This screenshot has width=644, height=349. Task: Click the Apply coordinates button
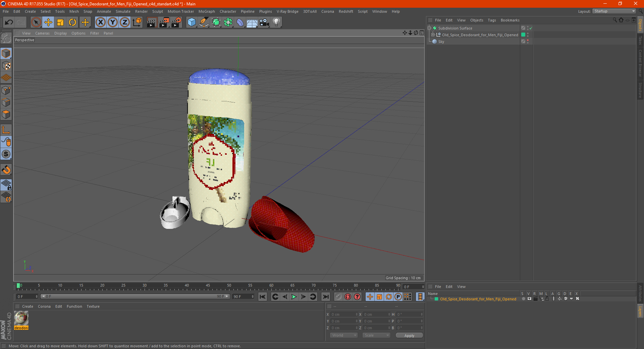409,335
